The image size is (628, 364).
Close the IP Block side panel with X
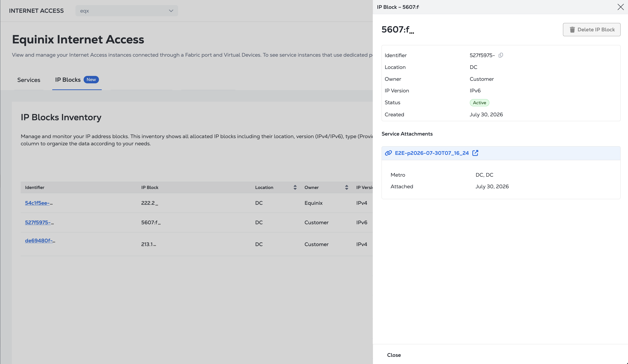click(621, 7)
